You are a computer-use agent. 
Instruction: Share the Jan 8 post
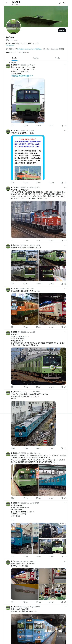[65, 183]
